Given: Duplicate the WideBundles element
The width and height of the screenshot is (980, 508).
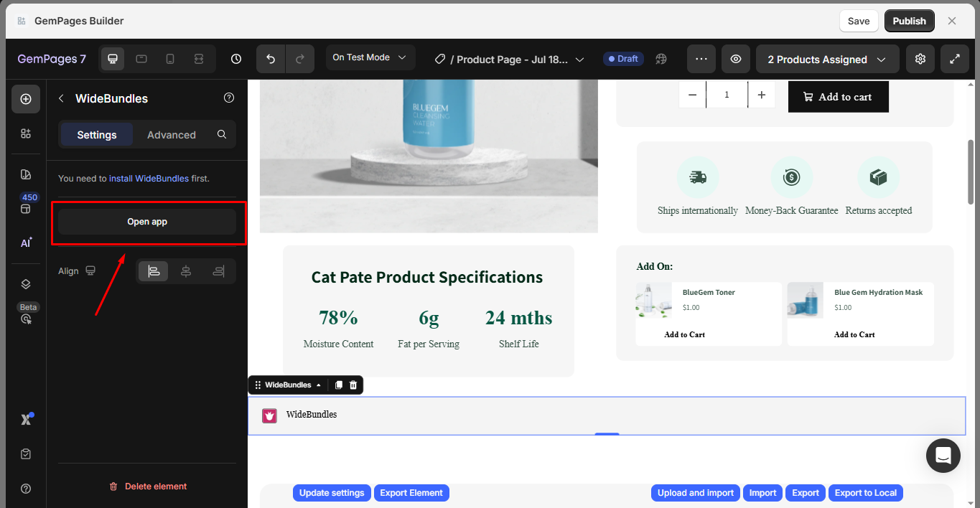Looking at the screenshot, I should [339, 385].
